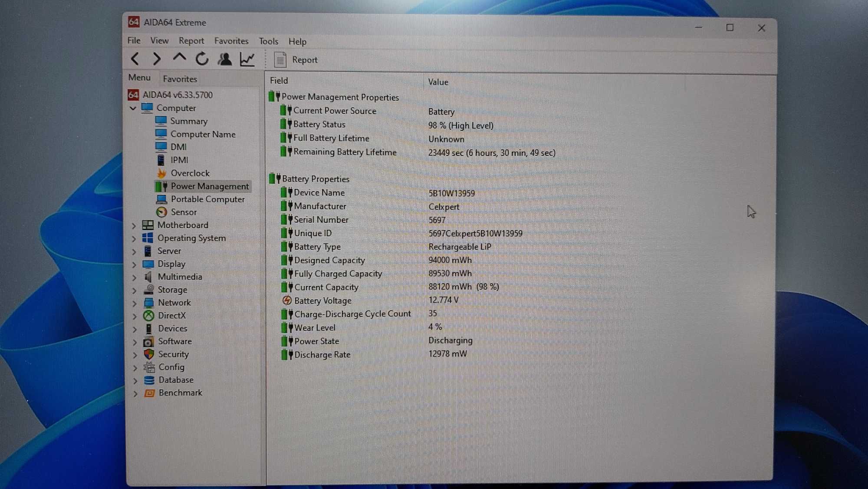
Task: Select the IPMI tree item
Action: tap(172, 160)
